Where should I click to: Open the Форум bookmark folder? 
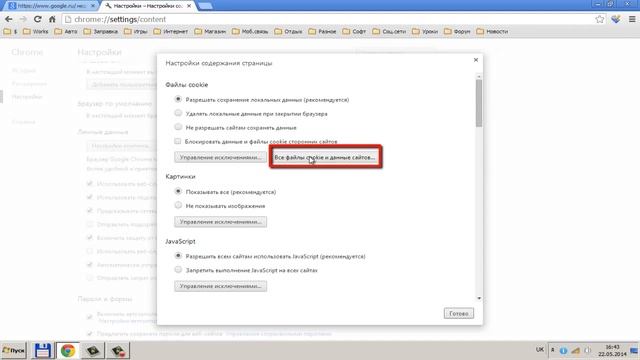pyautogui.click(x=457, y=31)
